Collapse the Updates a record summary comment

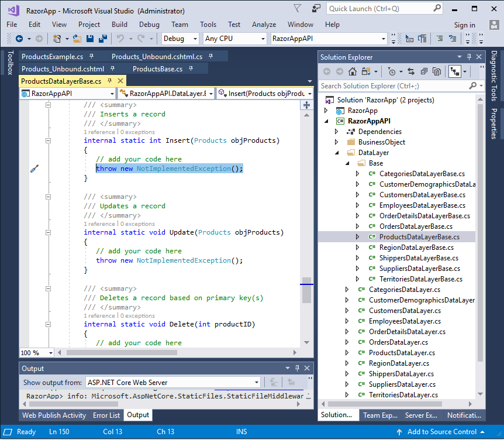48,197
